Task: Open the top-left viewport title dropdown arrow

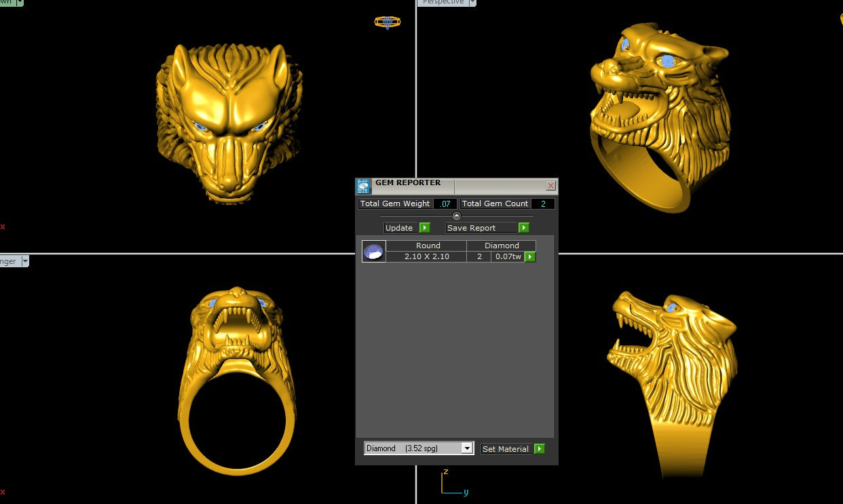Action: click(20, 3)
